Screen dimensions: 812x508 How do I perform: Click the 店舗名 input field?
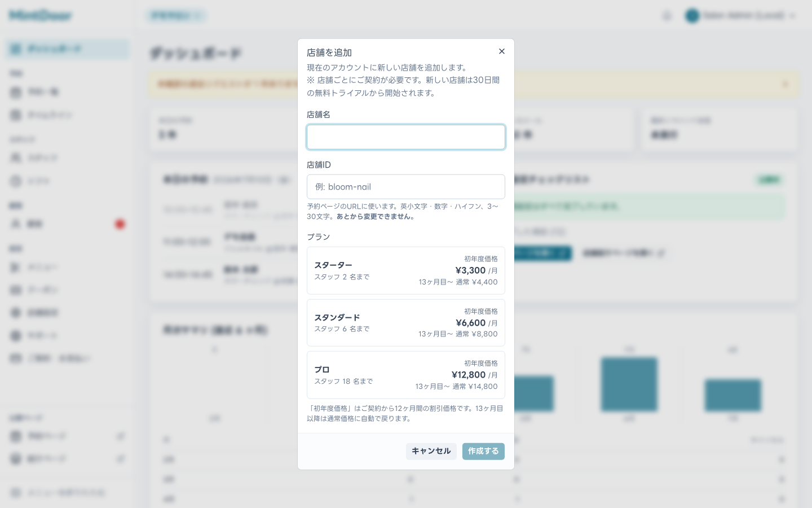406,137
